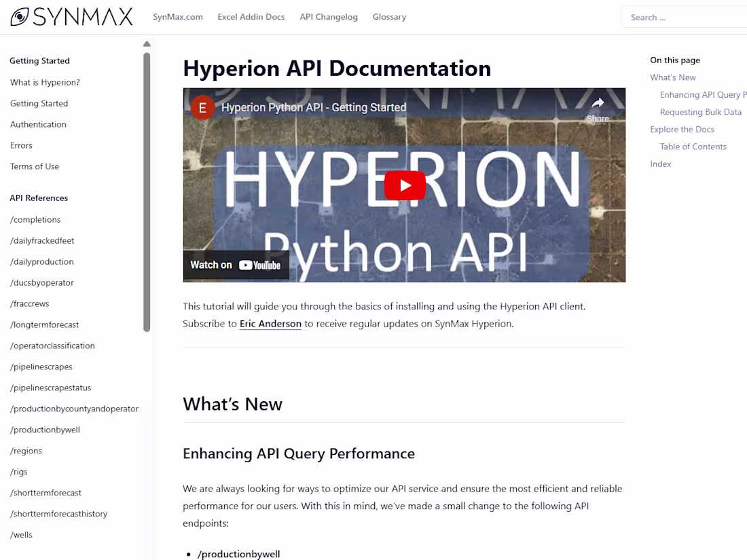This screenshot has height=560, width=747.
Task: Click the sidebar scrollbar thumb
Action: coord(147,190)
